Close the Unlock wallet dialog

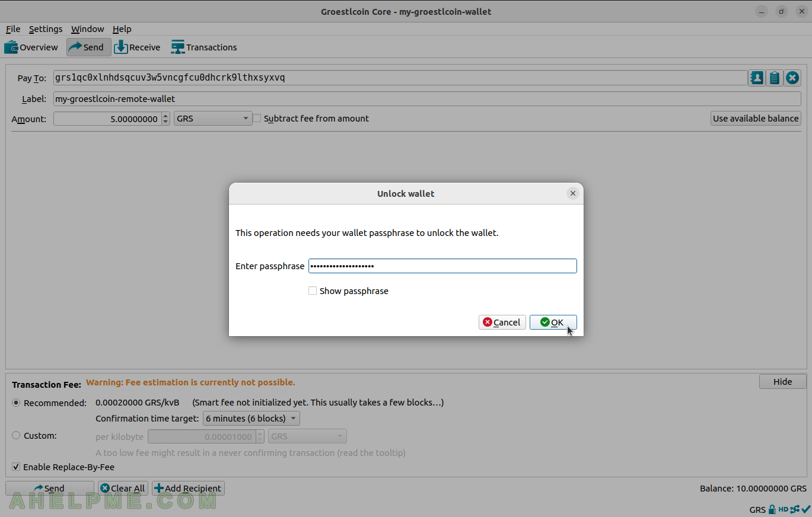pos(572,193)
